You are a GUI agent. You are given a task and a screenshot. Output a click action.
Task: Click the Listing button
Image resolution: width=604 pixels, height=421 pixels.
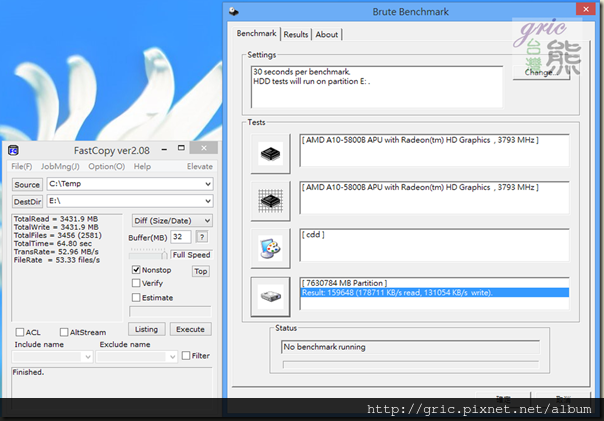(146, 329)
